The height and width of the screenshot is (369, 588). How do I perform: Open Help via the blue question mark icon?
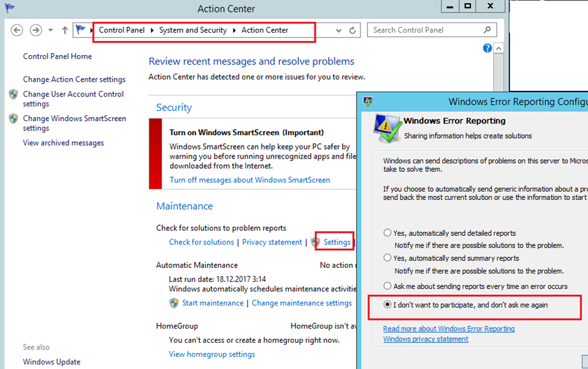click(x=487, y=48)
